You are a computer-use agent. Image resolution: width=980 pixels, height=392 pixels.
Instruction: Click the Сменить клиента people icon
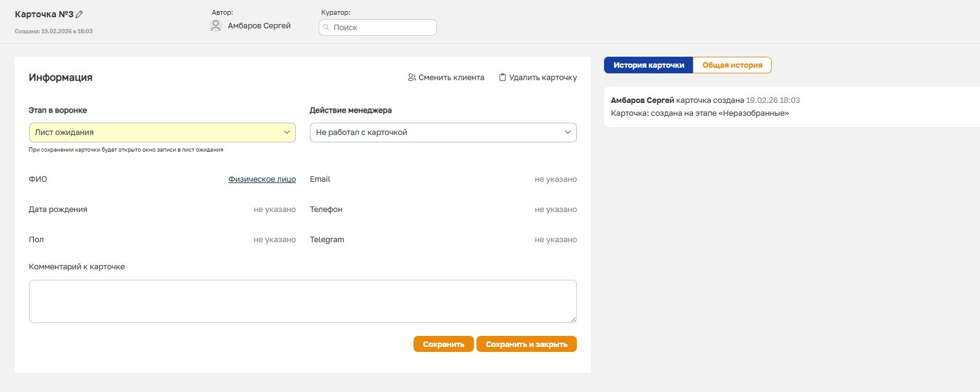[x=412, y=78]
